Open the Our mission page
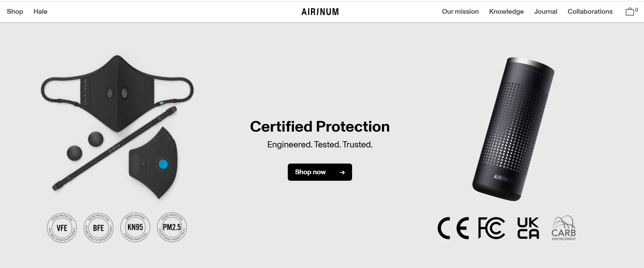 tap(460, 11)
